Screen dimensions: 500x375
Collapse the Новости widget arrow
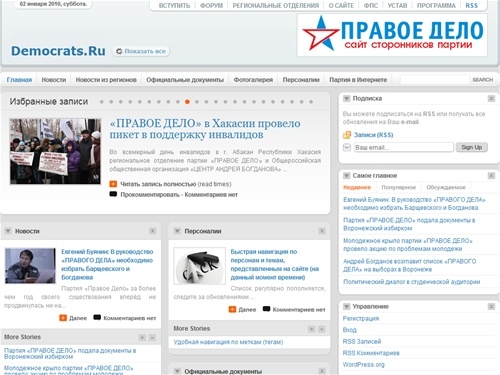tap(8, 231)
